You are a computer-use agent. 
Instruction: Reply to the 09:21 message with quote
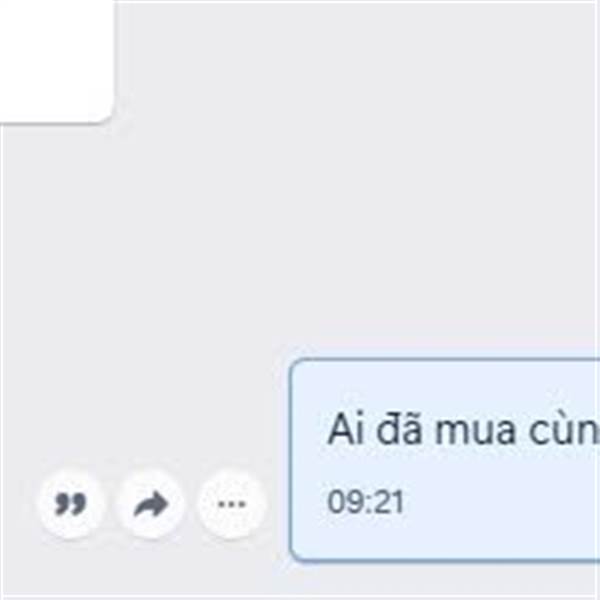coord(71,504)
